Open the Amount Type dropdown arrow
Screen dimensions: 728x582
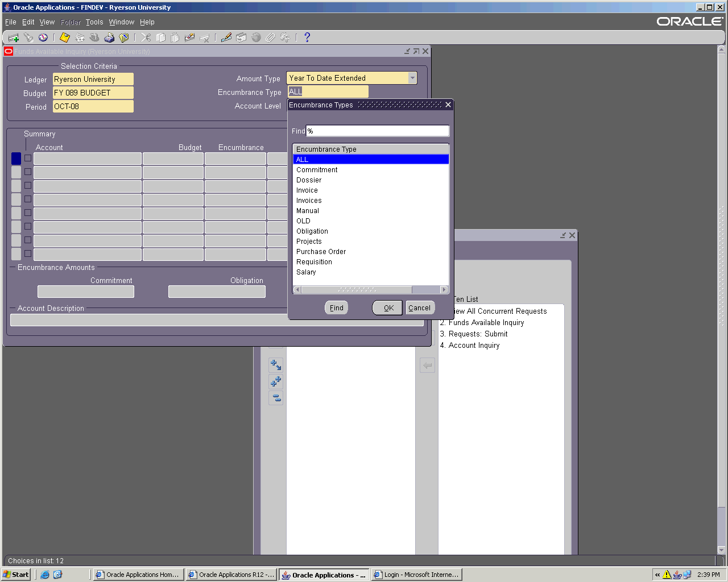(x=412, y=78)
